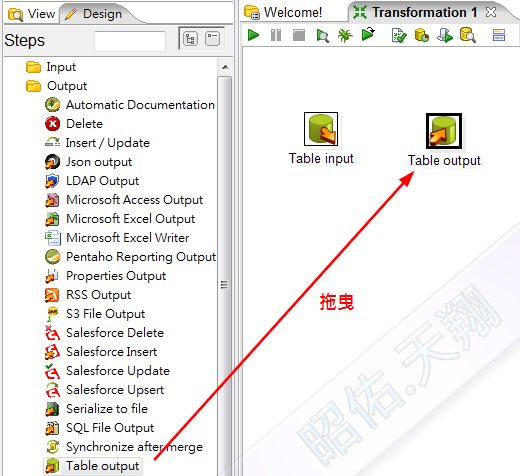Pick the Json output step
This screenshot has width=520, height=476.
pos(89,162)
